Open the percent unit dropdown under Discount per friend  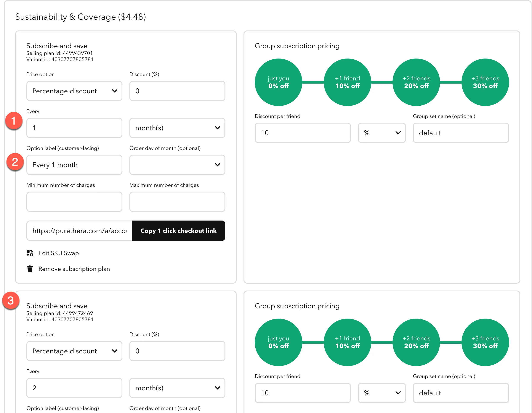(381, 133)
